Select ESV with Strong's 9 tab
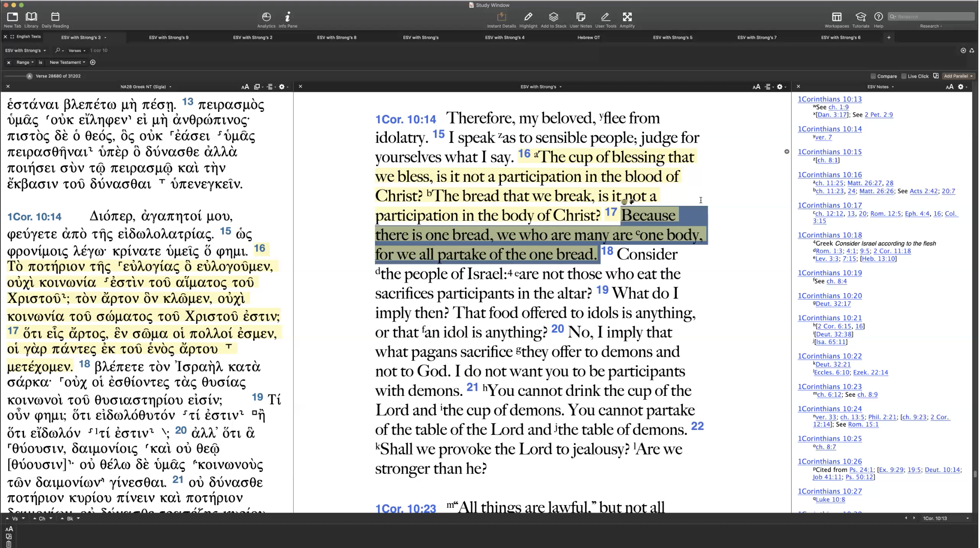 169,38
